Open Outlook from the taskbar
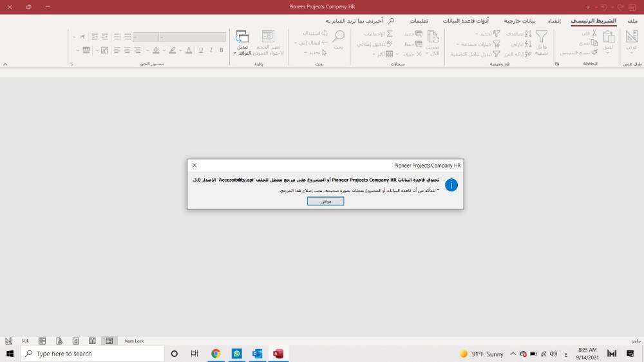Viewport: 644px width, 362px height. click(x=258, y=354)
